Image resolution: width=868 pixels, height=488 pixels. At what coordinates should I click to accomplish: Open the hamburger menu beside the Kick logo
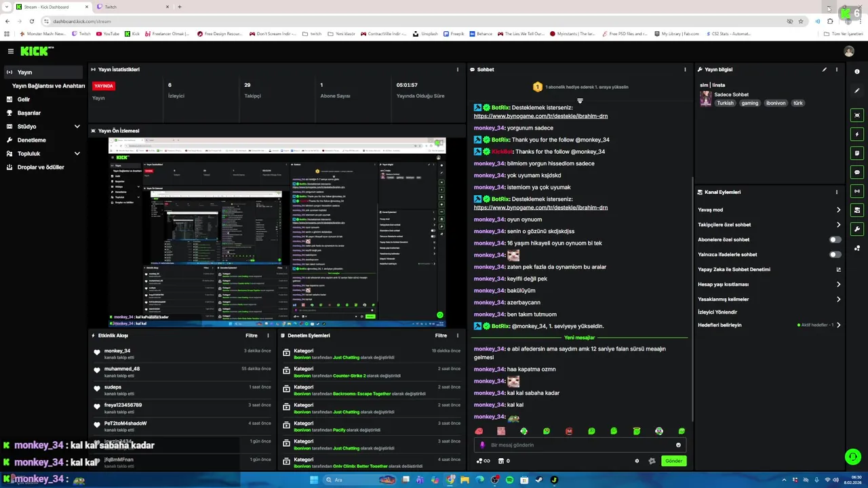point(10,51)
